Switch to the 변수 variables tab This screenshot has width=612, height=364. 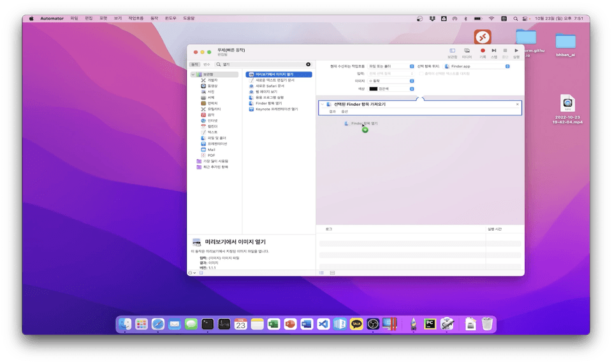click(x=207, y=64)
